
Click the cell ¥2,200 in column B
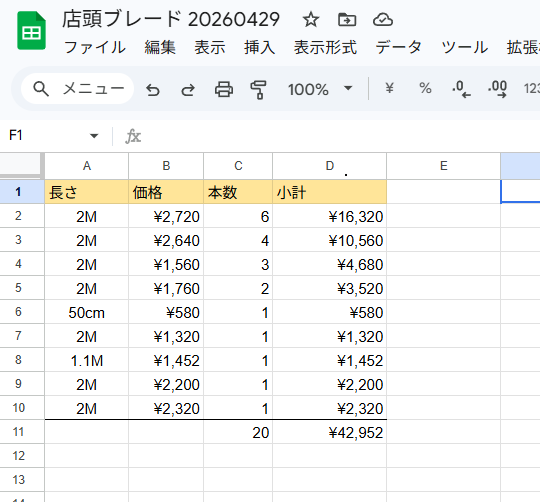tap(166, 384)
